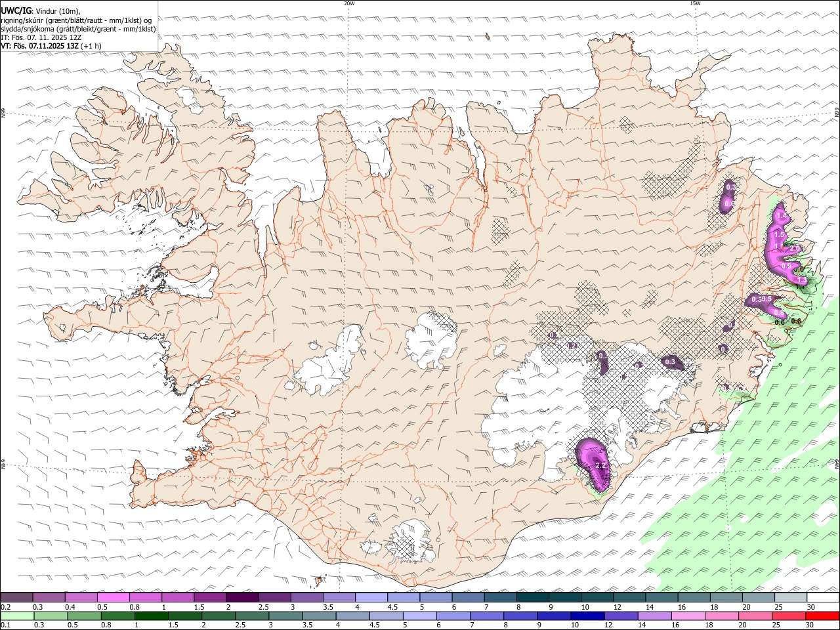
Task: Pick the darkest green 1 mm rain swatch
Action: (151, 616)
